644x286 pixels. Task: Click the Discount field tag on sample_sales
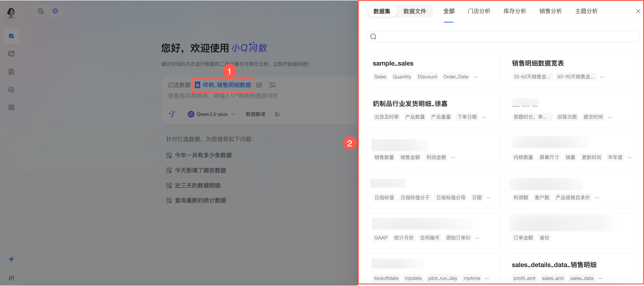(427, 77)
